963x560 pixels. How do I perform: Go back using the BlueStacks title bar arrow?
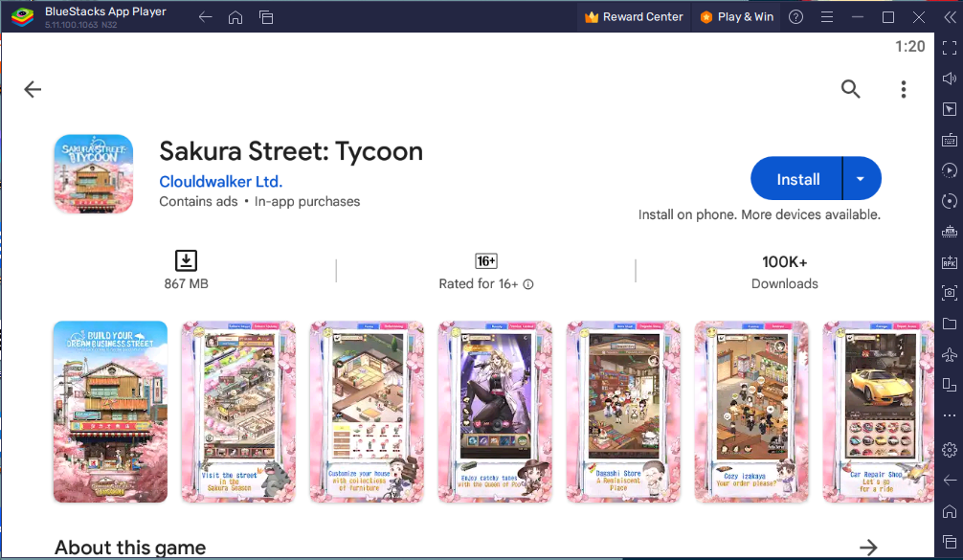205,17
